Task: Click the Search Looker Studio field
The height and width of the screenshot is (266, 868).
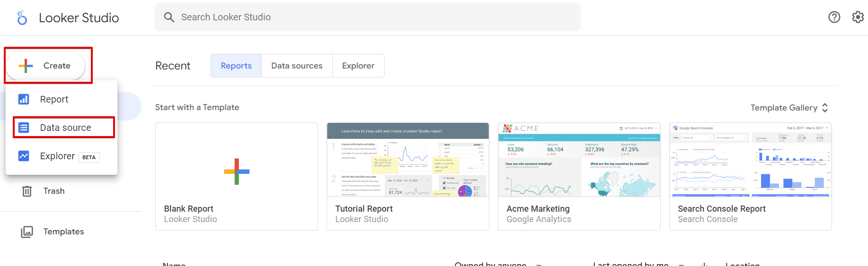Action: [x=368, y=17]
